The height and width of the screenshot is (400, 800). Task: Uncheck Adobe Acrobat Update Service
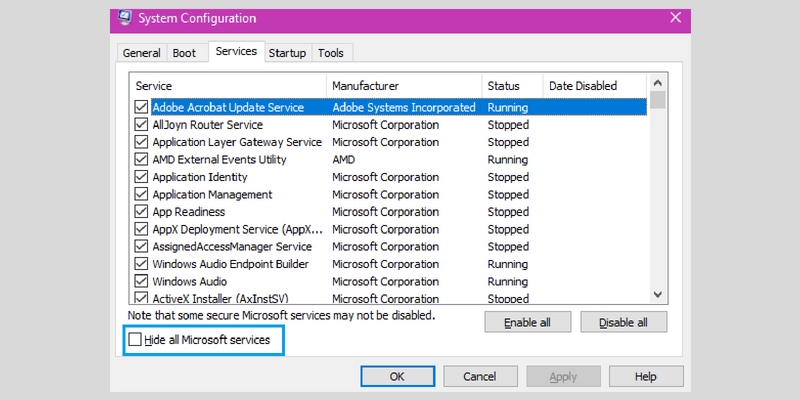click(x=141, y=107)
